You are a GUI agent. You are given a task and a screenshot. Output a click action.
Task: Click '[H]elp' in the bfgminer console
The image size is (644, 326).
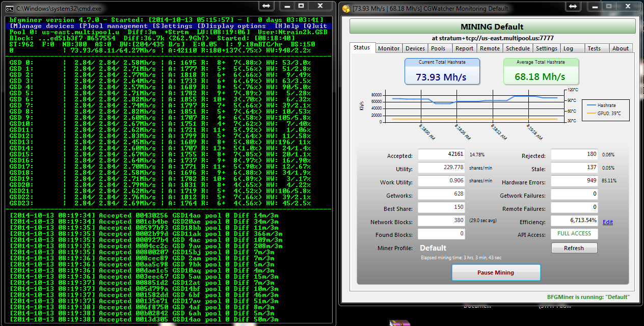[x=287, y=26]
